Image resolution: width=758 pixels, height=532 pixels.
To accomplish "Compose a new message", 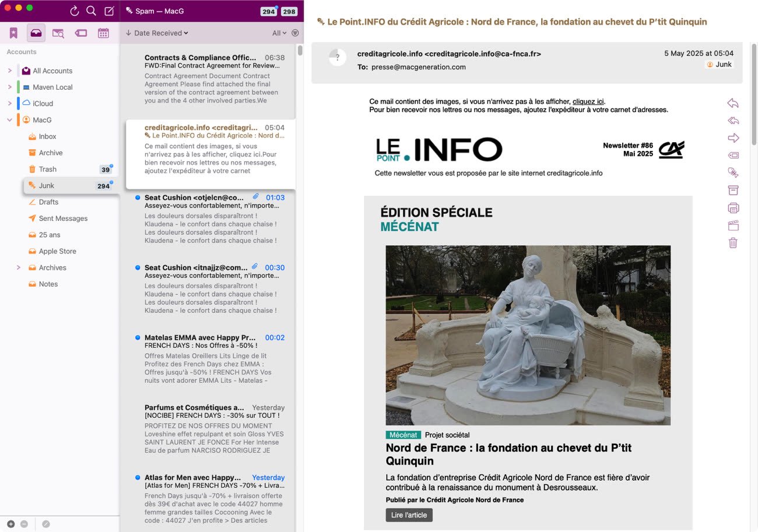I will pos(108,11).
